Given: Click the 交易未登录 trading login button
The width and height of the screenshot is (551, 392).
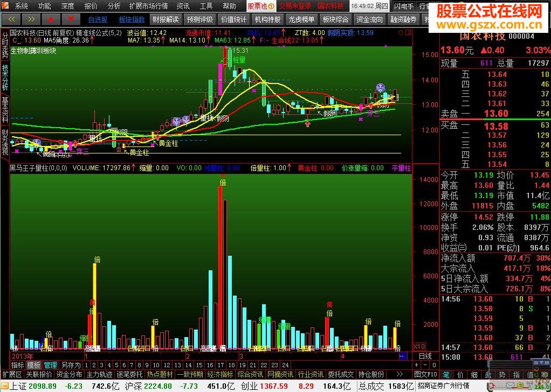Looking at the screenshot, I should click(295, 6).
